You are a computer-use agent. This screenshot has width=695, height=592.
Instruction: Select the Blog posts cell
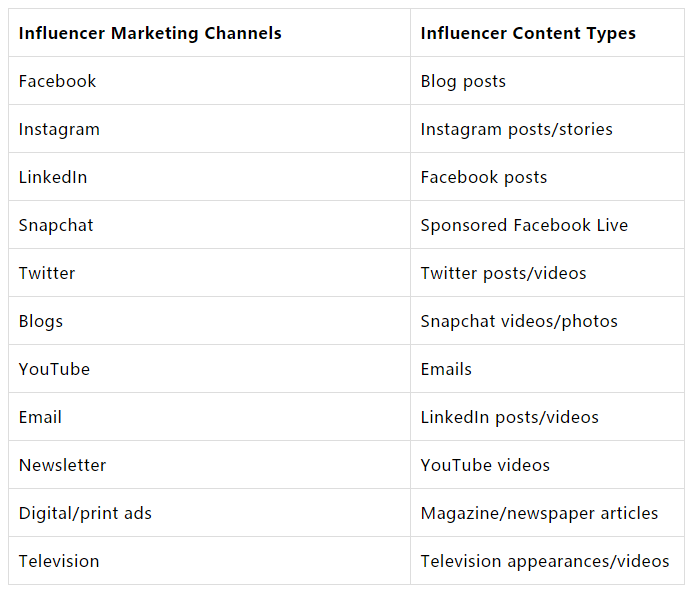pyautogui.click(x=547, y=81)
